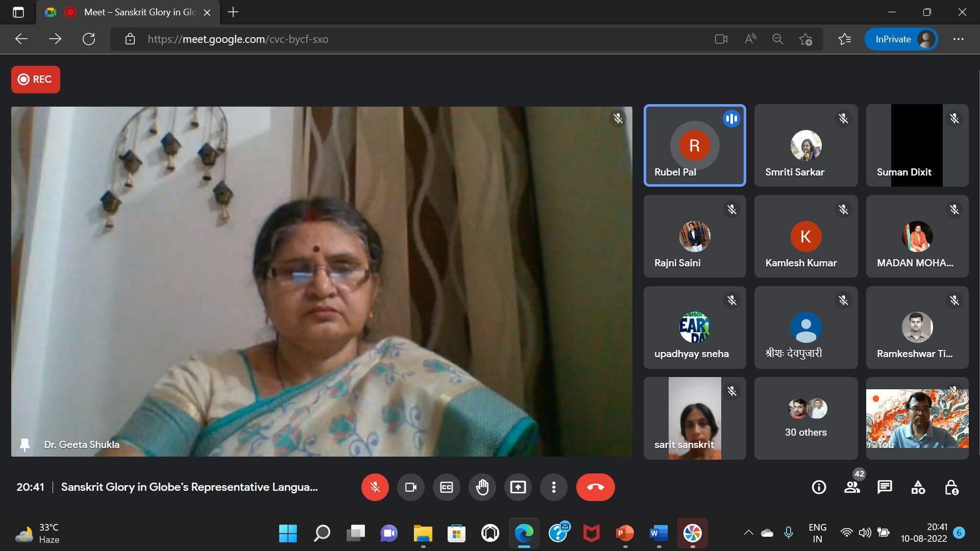Open browser Settings and more menu
This screenshot has width=980, height=551.
pos(958,39)
